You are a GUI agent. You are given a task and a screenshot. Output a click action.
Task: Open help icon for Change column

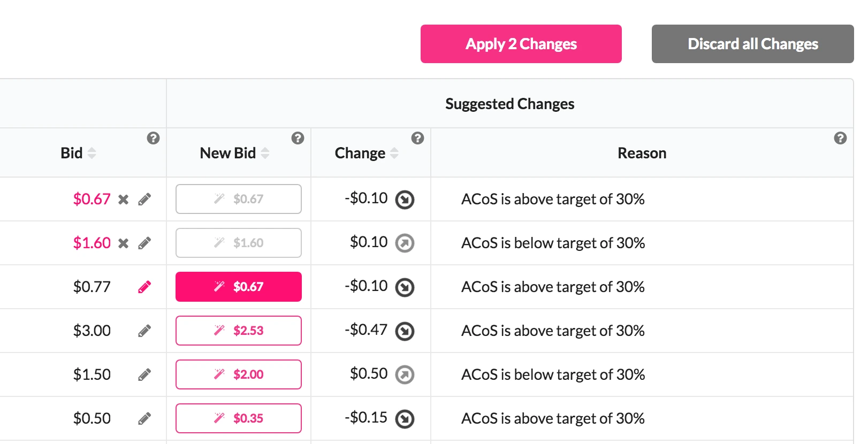click(x=417, y=139)
